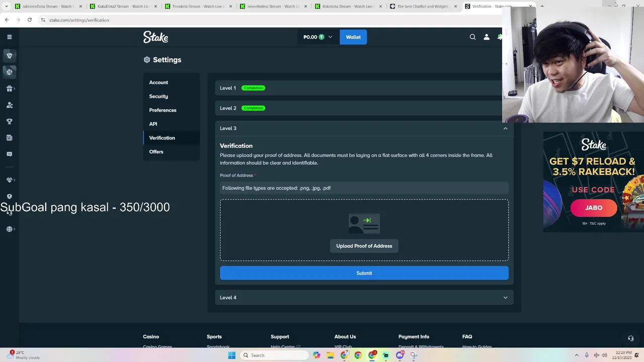644x362 pixels.
Task: Open the Snipping Tool taskbar icon
Action: [413, 355]
